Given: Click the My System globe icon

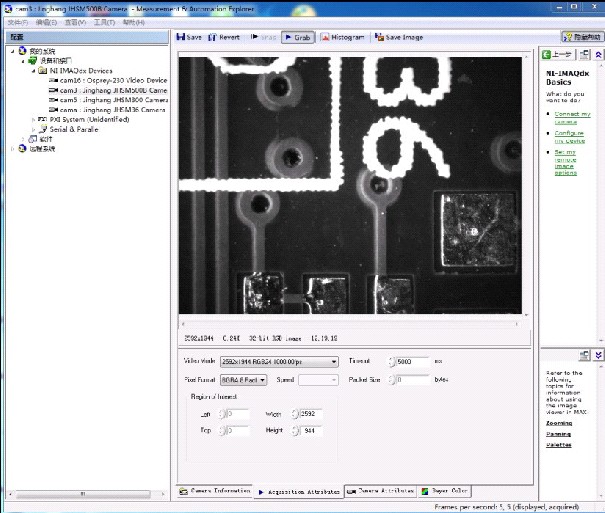Looking at the screenshot, I should tap(23, 51).
